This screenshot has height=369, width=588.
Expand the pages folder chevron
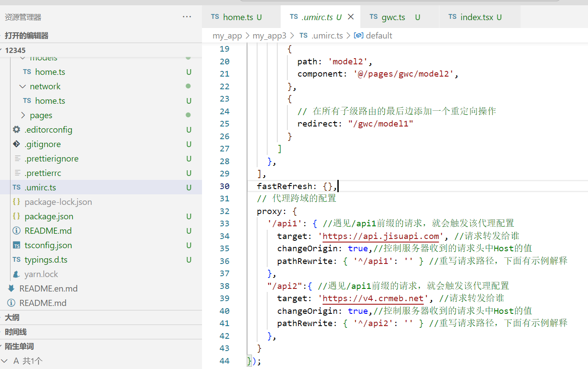click(x=23, y=115)
